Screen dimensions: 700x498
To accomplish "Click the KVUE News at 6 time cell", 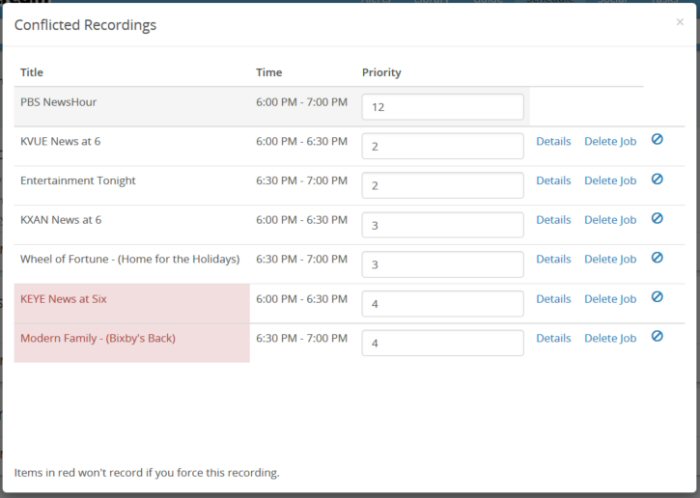I will [302, 141].
